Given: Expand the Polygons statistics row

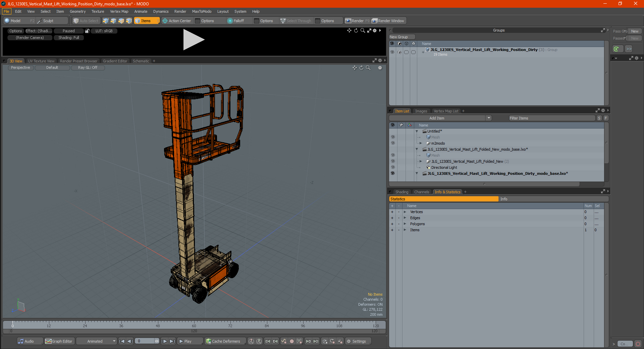Looking at the screenshot, I should [x=405, y=224].
